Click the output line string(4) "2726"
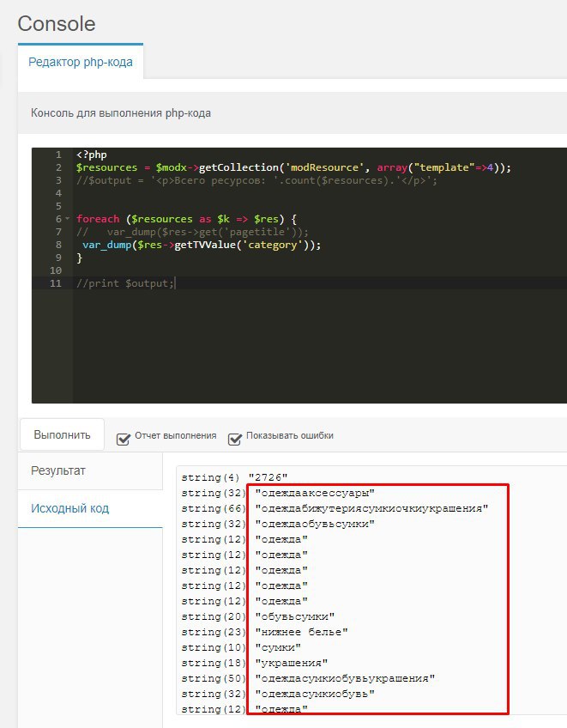The image size is (567, 728). (234, 477)
